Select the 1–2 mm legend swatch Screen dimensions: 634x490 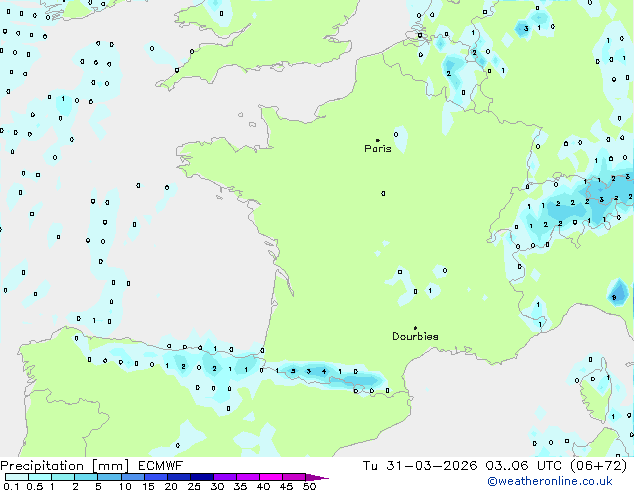tap(63, 477)
